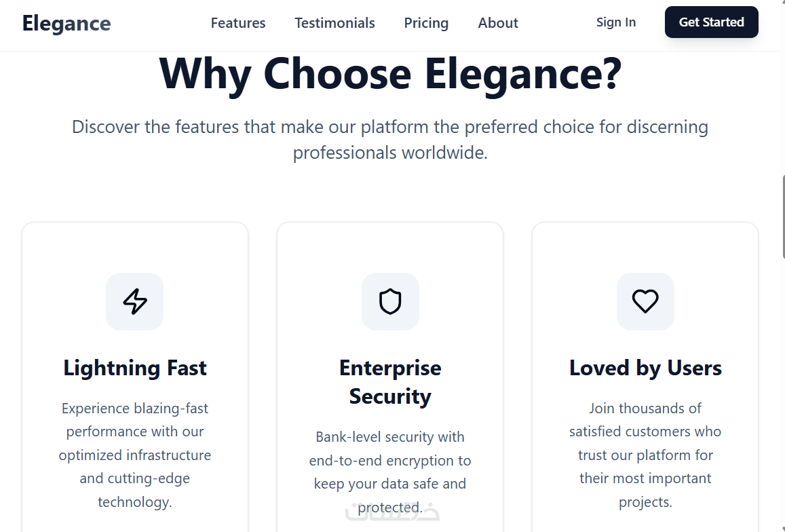785x532 pixels.
Task: Click the Elegance logo
Action: point(66,23)
